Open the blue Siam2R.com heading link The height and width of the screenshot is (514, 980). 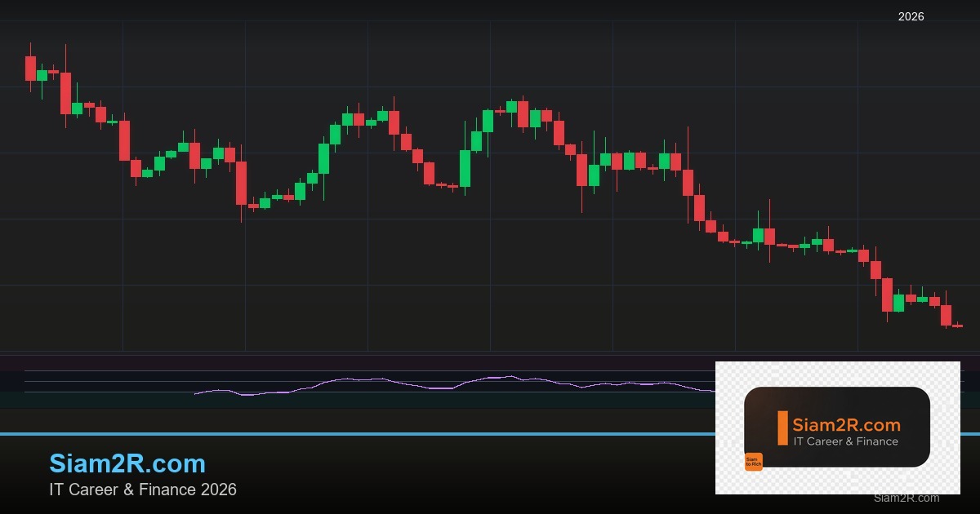point(127,463)
